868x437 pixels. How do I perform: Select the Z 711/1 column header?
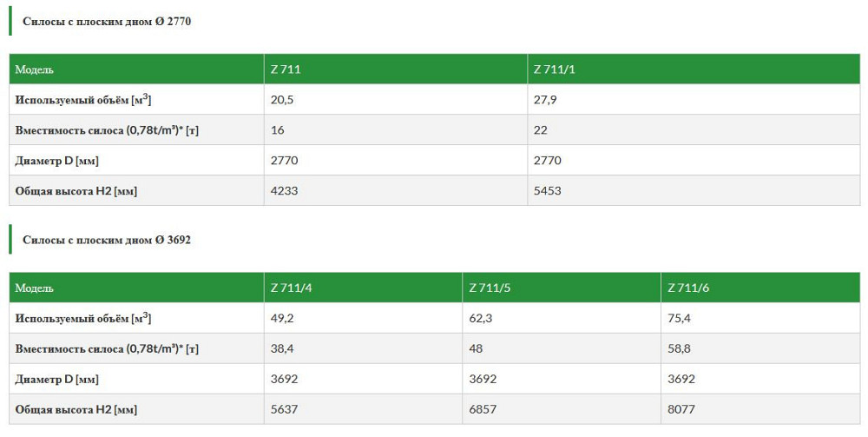click(x=554, y=70)
